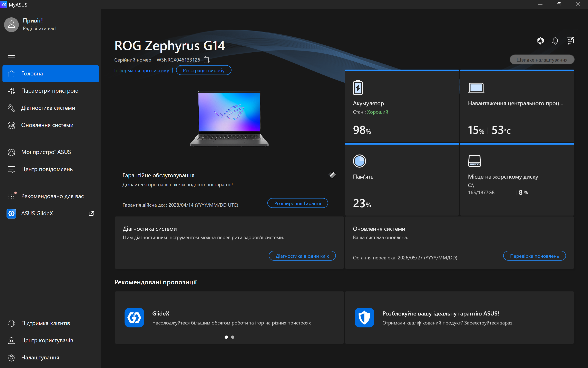Click Швидке налаштування button
This screenshot has width=588, height=368.
(542, 60)
